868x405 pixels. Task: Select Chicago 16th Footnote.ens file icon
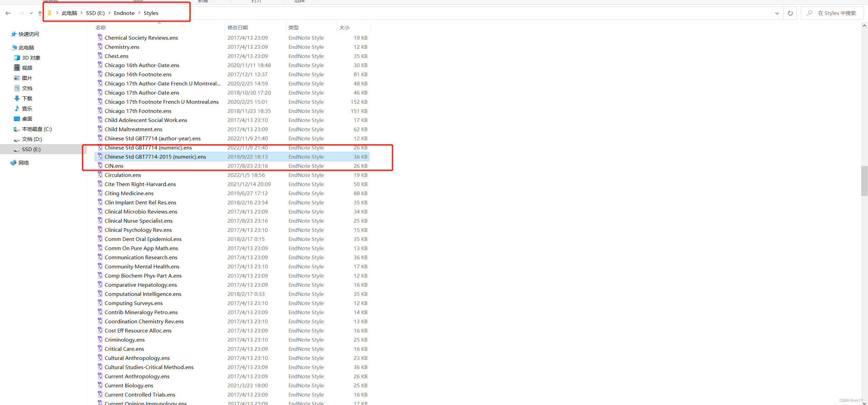100,74
